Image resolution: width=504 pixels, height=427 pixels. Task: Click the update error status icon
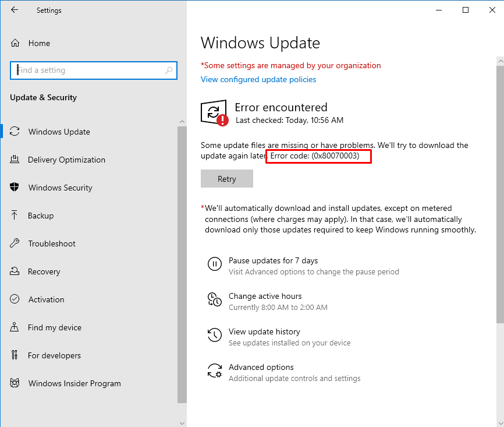tap(215, 113)
